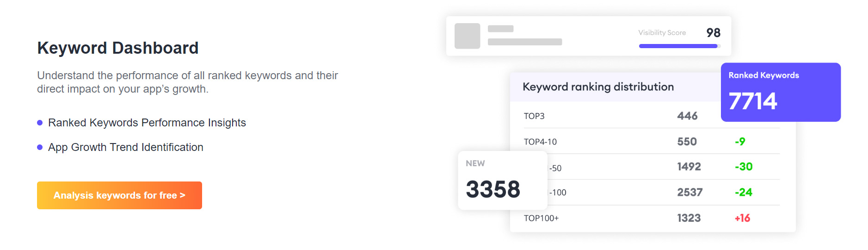The height and width of the screenshot is (250, 868).
Task: Click the Analysis keywords for free button
Action: coord(119,195)
